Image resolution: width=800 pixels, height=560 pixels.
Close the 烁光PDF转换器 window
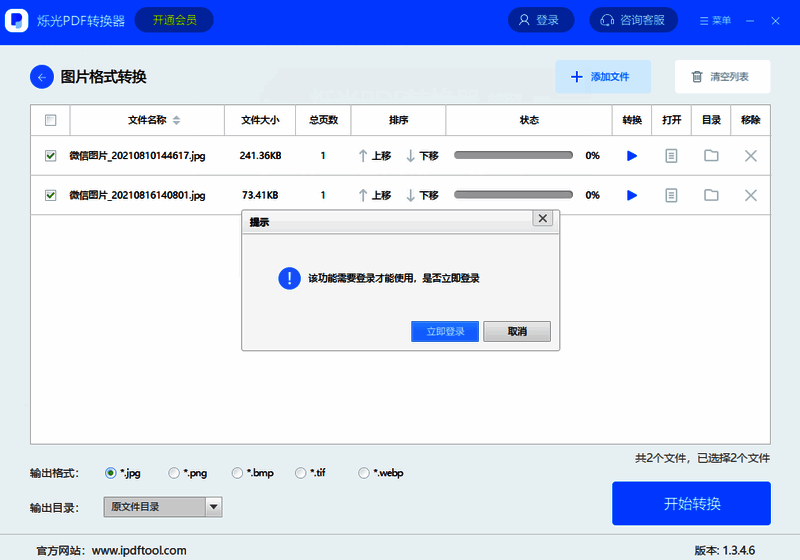point(776,21)
